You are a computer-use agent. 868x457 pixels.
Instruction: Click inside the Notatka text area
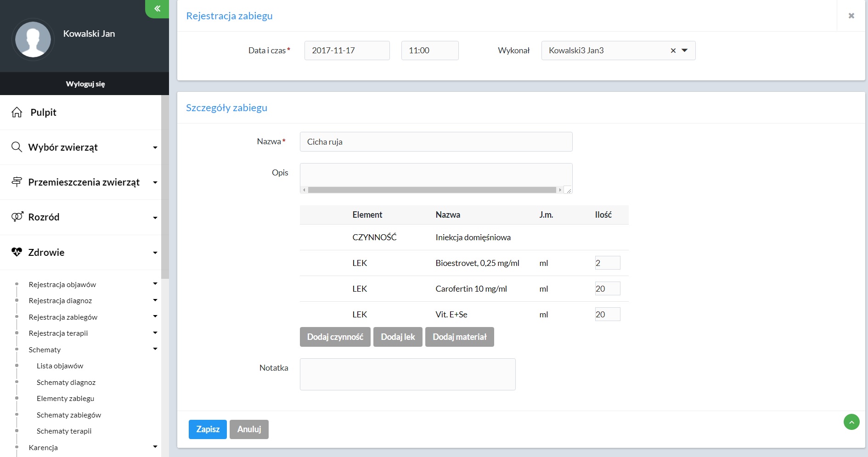pyautogui.click(x=408, y=374)
